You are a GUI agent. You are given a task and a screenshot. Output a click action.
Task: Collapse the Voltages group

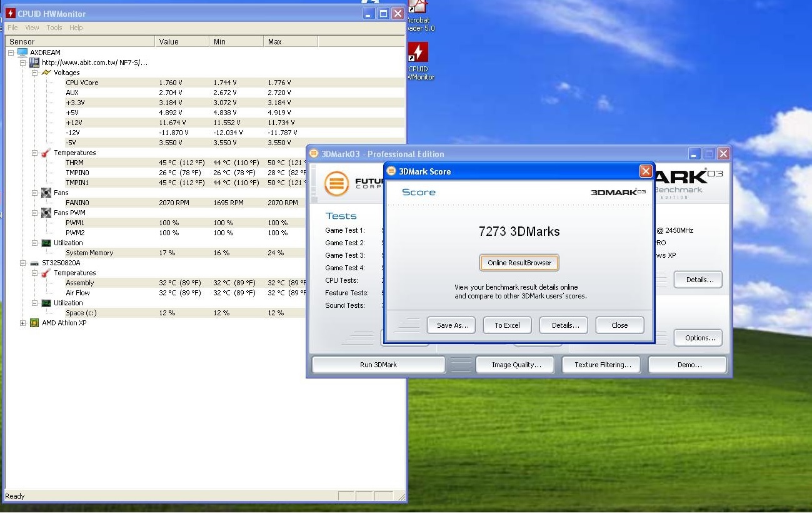[x=35, y=73]
